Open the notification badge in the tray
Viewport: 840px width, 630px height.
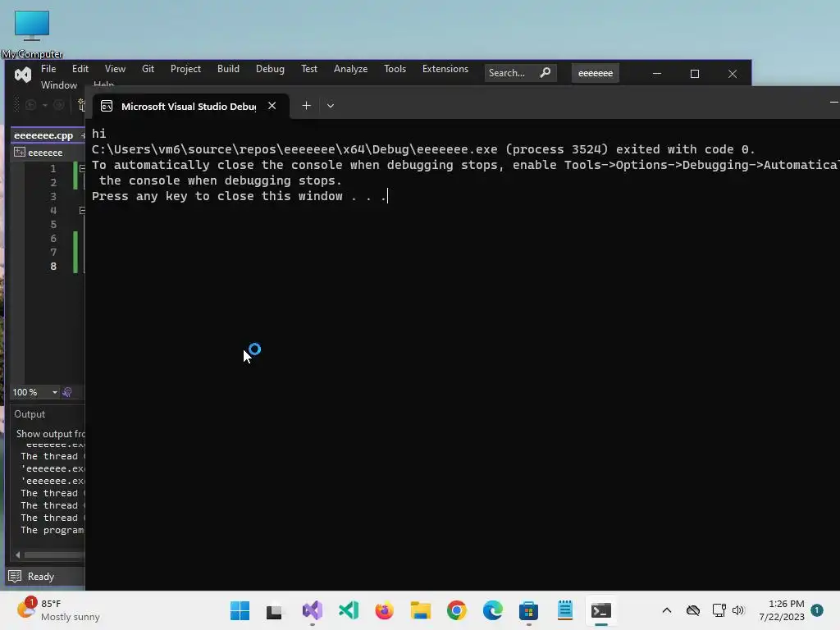[817, 609]
